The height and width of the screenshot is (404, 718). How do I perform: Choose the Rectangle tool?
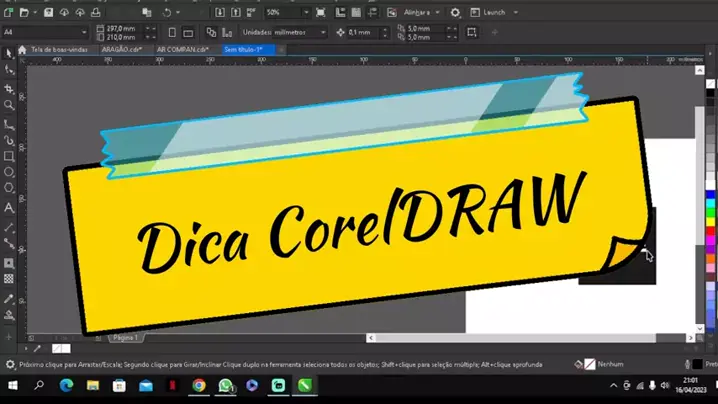(9, 156)
